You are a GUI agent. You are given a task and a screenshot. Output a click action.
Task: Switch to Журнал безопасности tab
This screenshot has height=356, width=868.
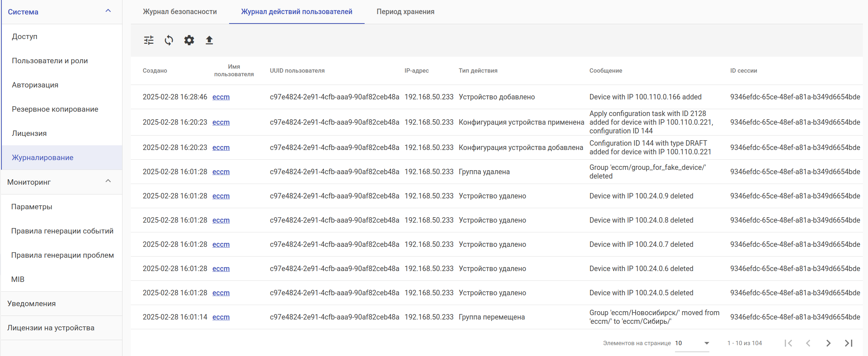tap(180, 12)
